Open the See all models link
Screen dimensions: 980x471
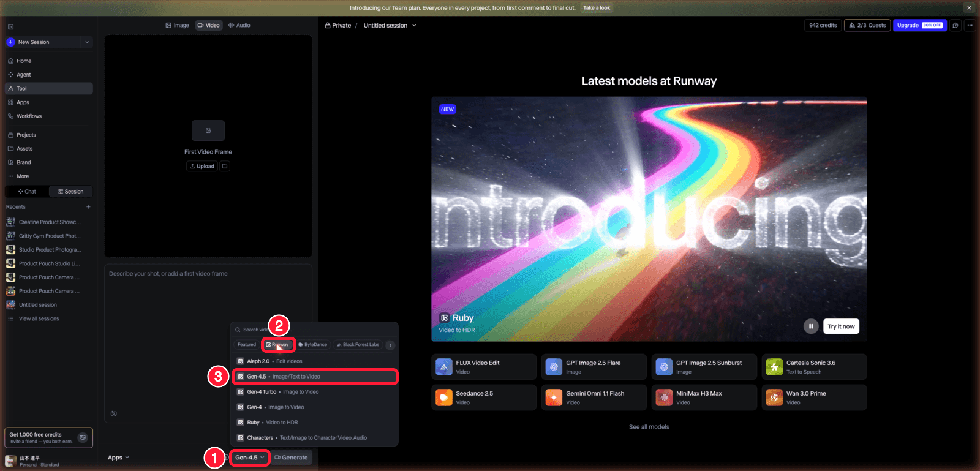pyautogui.click(x=649, y=427)
